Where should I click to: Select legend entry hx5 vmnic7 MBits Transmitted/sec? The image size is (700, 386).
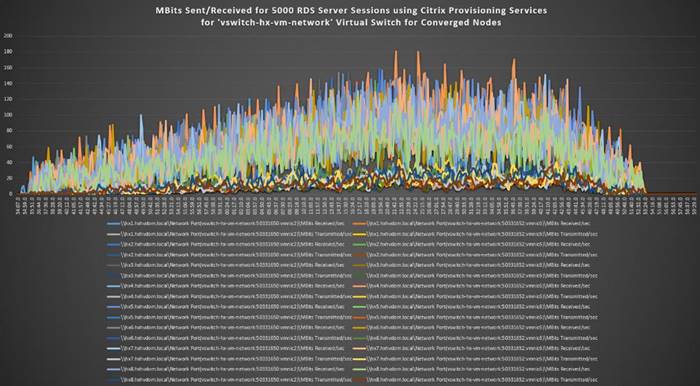[475, 317]
